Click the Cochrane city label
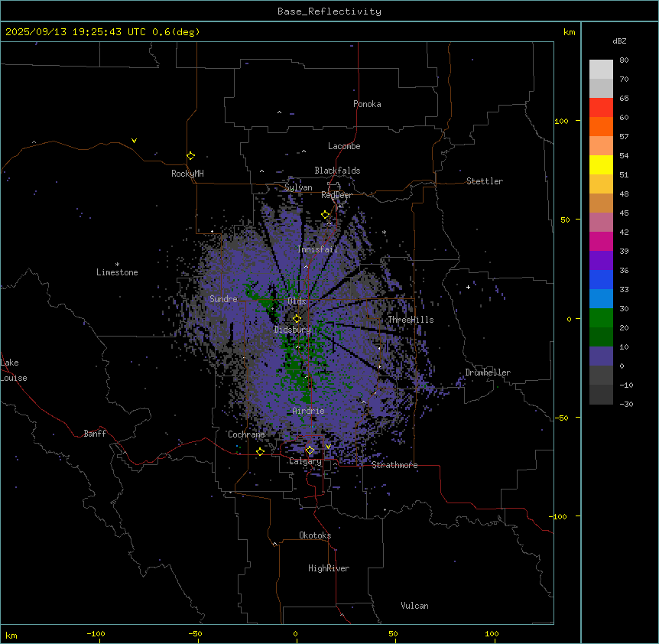Viewport: 659px width, 644px height. click(x=246, y=434)
